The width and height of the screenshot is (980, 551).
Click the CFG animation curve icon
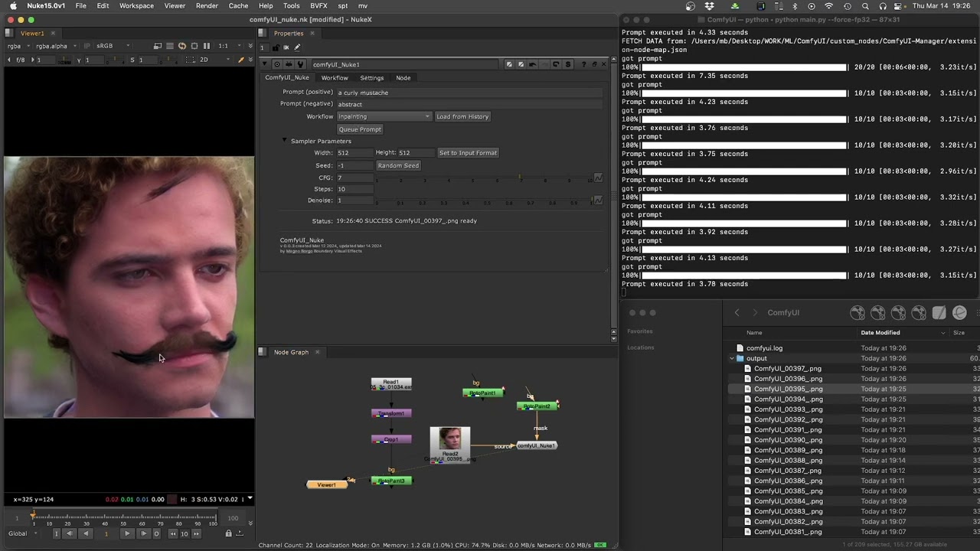pyautogui.click(x=598, y=178)
